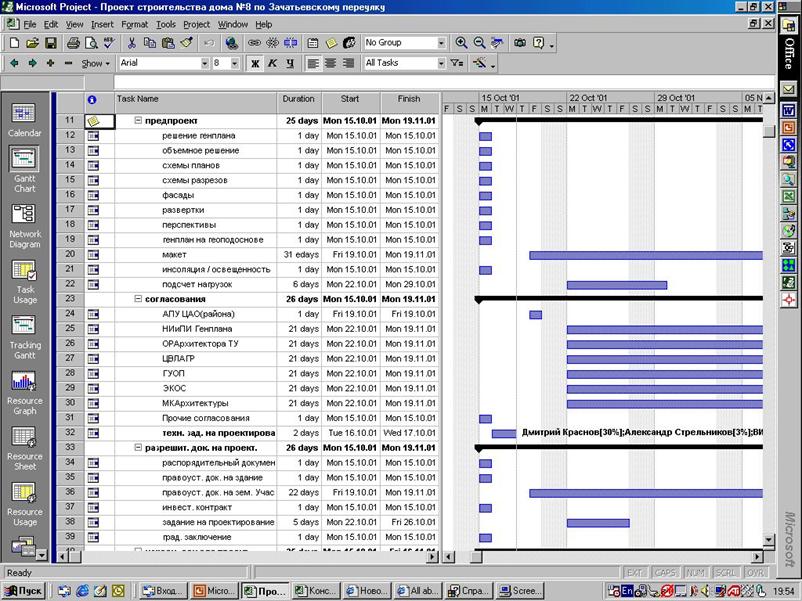Click the Task Notes icon
Screen dimensions: 802x601
click(x=331, y=43)
